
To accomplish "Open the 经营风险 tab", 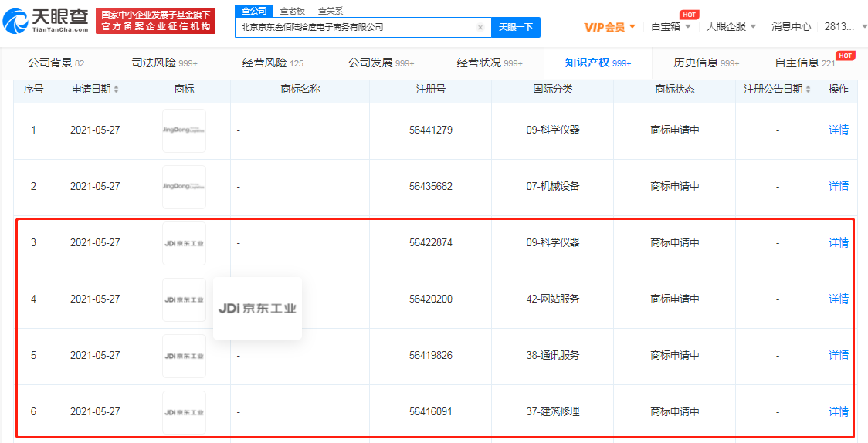I will [273, 63].
